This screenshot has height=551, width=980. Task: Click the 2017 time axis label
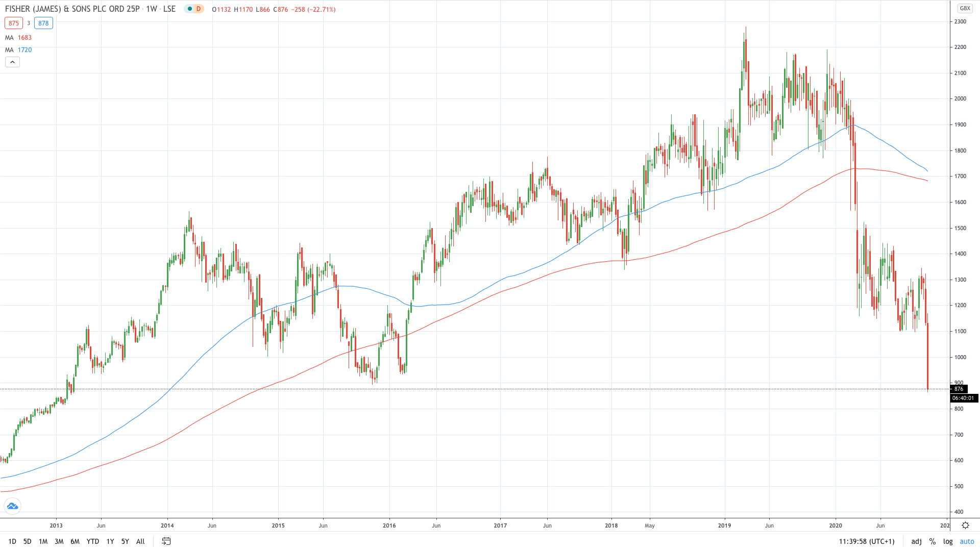coord(500,525)
